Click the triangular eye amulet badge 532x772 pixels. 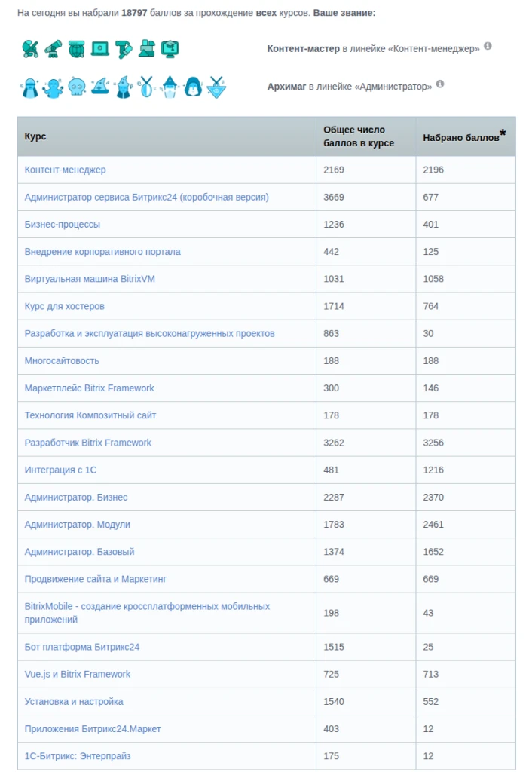tap(216, 87)
